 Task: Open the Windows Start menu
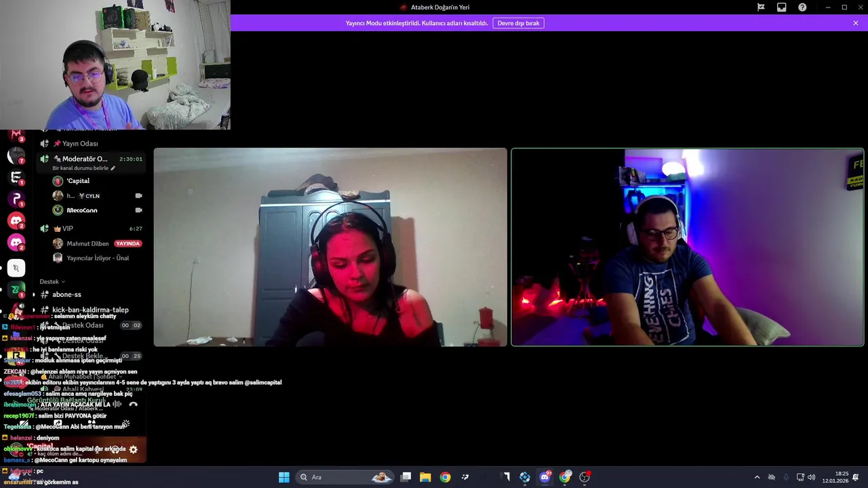tap(284, 477)
